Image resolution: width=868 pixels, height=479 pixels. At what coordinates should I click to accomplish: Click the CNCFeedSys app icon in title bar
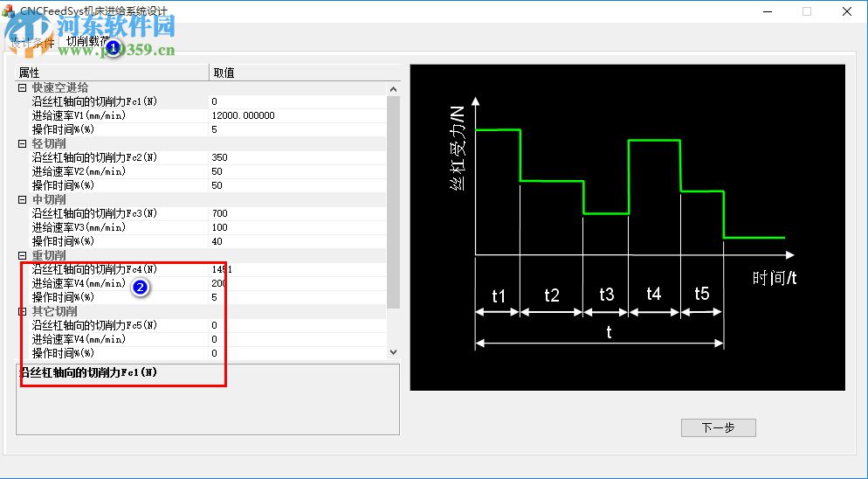(9, 10)
